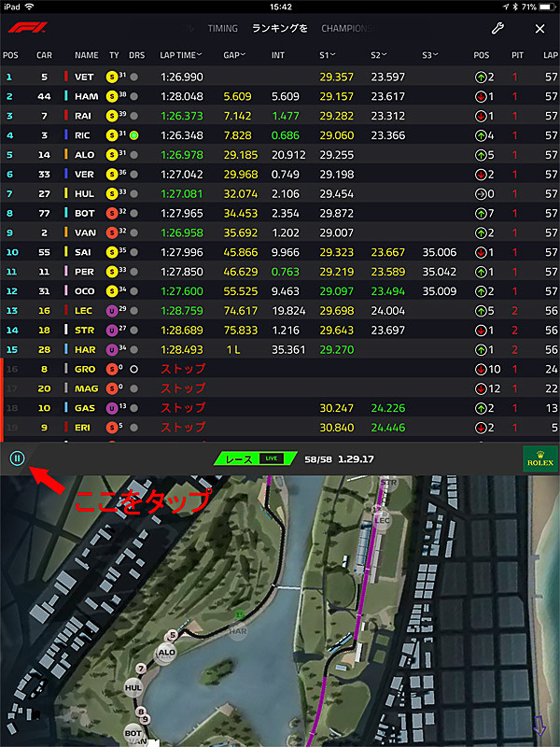Select the レース LIVE session badge
This screenshot has height=747, width=560.
pos(255,458)
